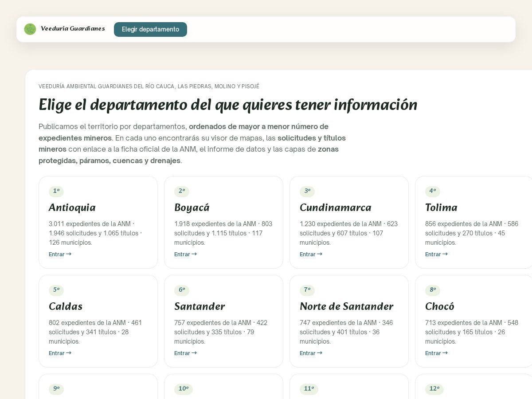Open the Caldas Entrar link
The image size is (532, 399).
[x=60, y=353]
